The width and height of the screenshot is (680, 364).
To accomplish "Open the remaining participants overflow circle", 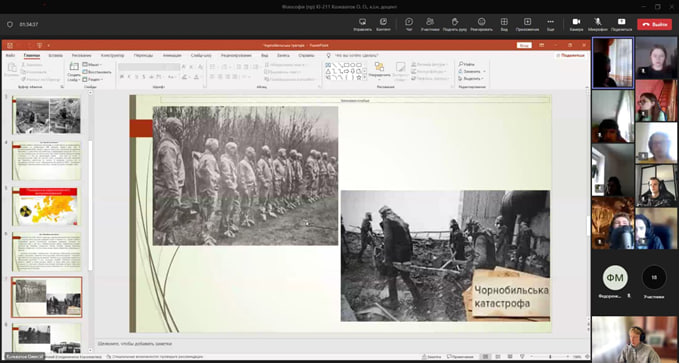I will pyautogui.click(x=654, y=278).
